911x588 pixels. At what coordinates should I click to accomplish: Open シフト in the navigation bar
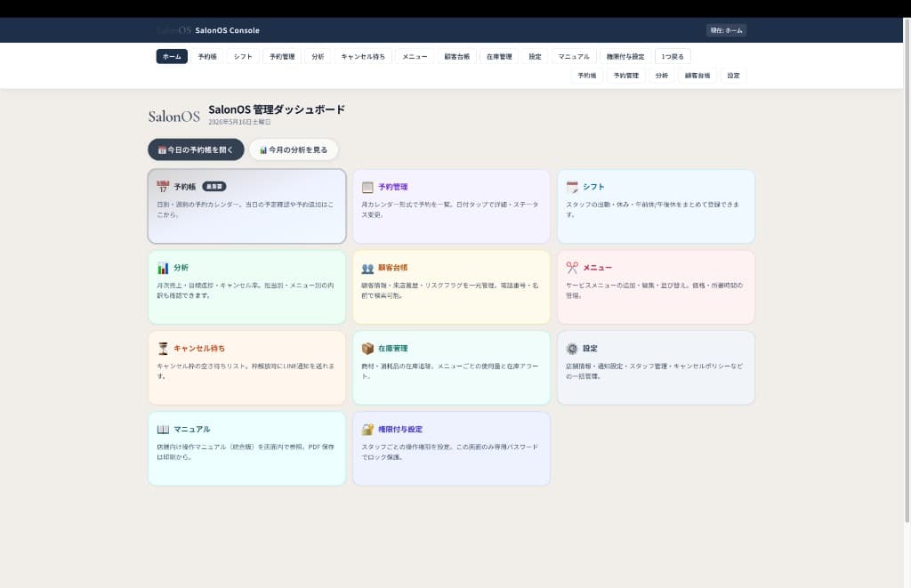pos(243,56)
